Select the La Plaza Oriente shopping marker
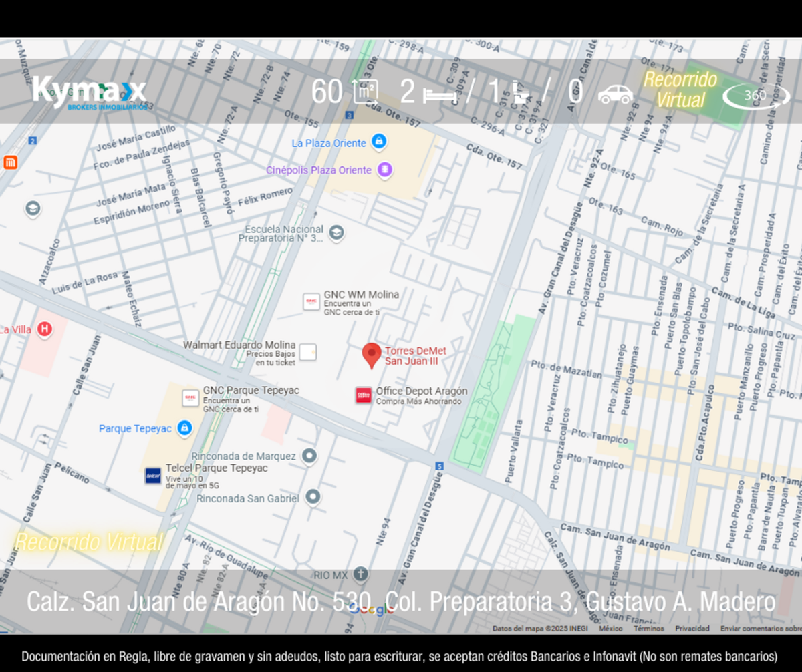Screen dimensions: 802x672 (x=379, y=142)
